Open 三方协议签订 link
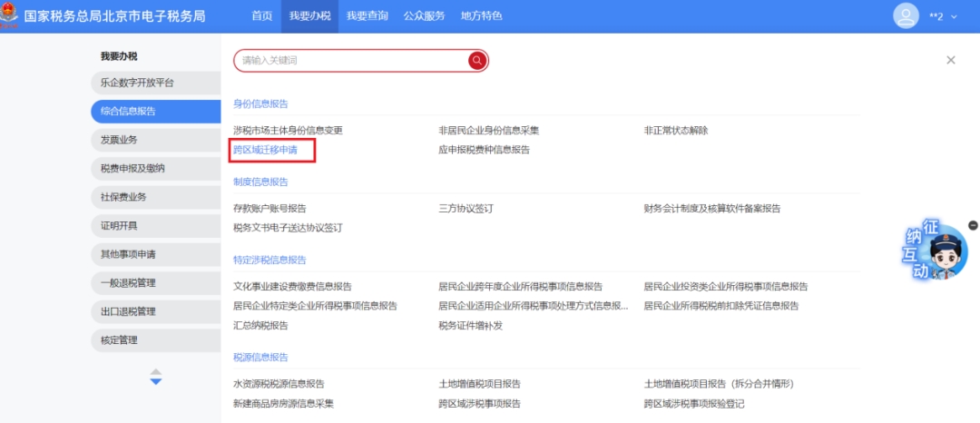 click(465, 208)
